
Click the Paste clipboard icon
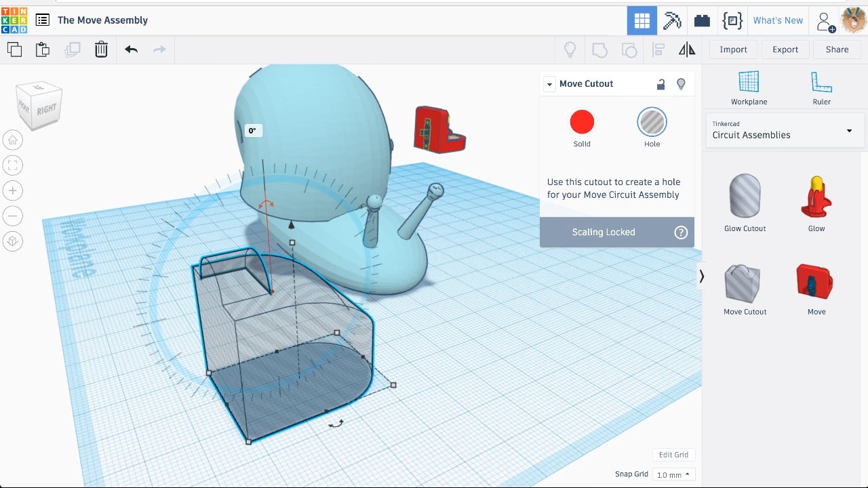pyautogui.click(x=42, y=49)
